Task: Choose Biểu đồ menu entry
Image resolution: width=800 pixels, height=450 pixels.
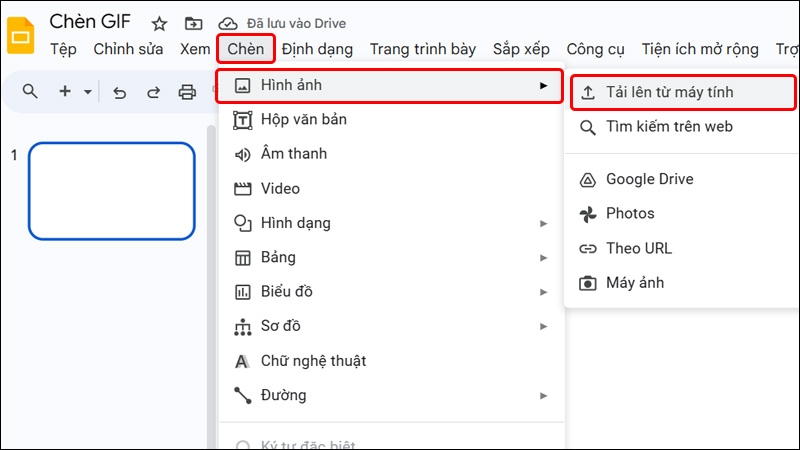Action: (x=391, y=292)
